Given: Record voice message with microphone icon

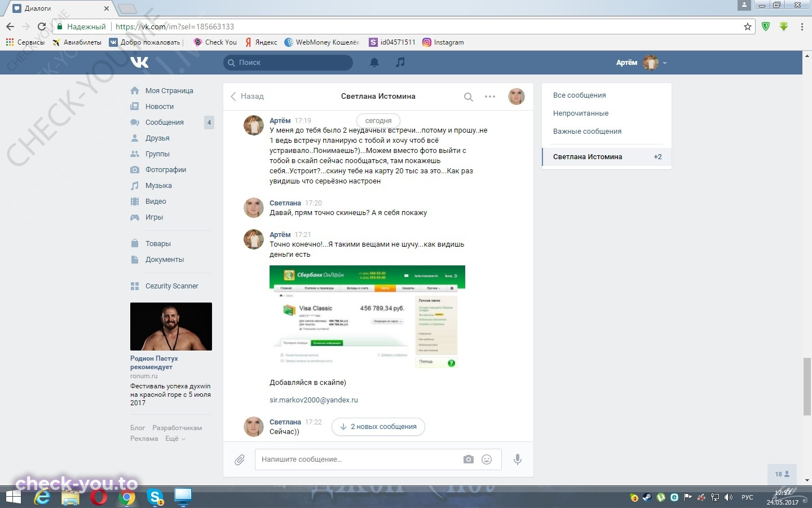Looking at the screenshot, I should click(x=517, y=459).
